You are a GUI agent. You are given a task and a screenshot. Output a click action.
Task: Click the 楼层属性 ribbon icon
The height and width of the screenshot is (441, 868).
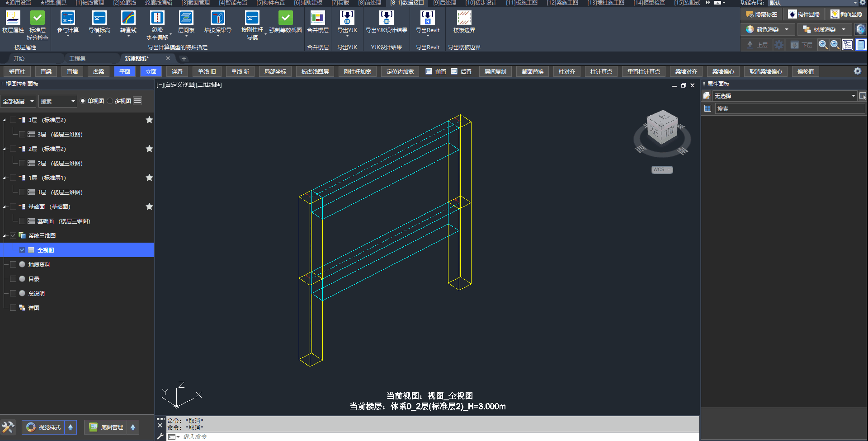pyautogui.click(x=13, y=19)
